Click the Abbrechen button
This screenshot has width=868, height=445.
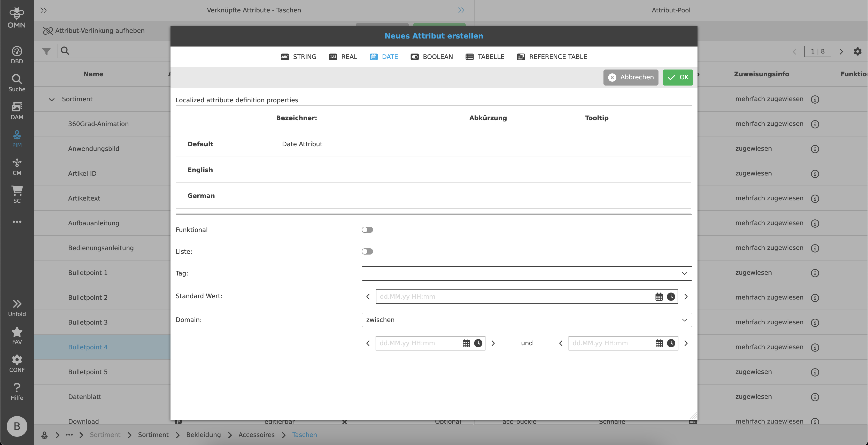630,77
